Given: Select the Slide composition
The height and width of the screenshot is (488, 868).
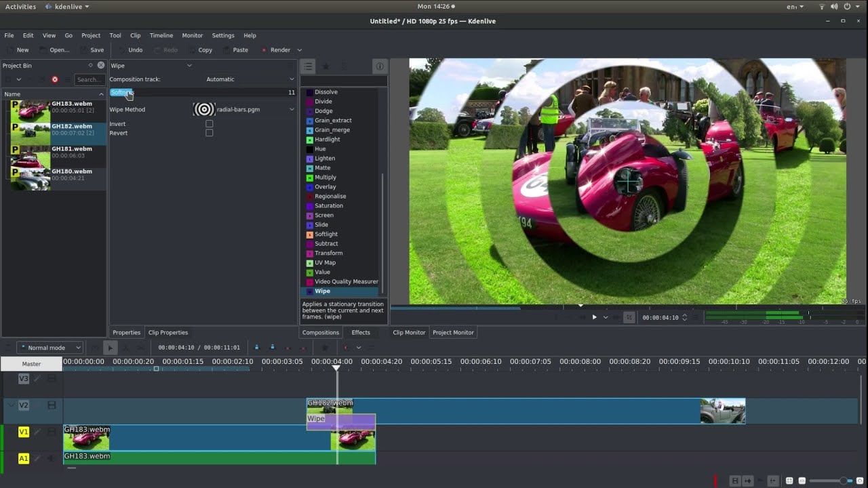Looking at the screenshot, I should tap(321, 225).
